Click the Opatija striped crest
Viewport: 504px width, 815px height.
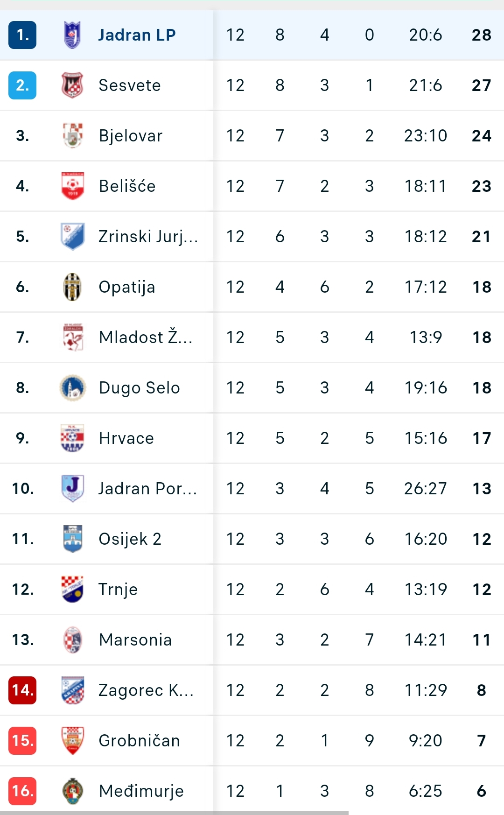pyautogui.click(x=72, y=287)
